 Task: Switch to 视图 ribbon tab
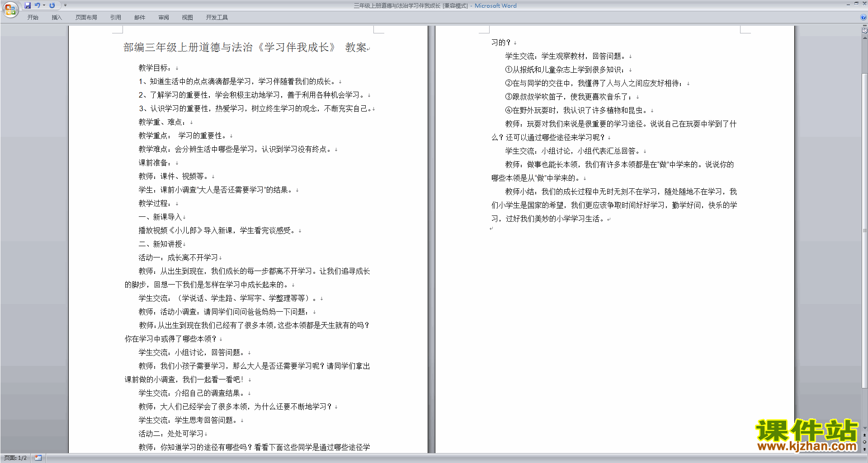click(x=188, y=18)
